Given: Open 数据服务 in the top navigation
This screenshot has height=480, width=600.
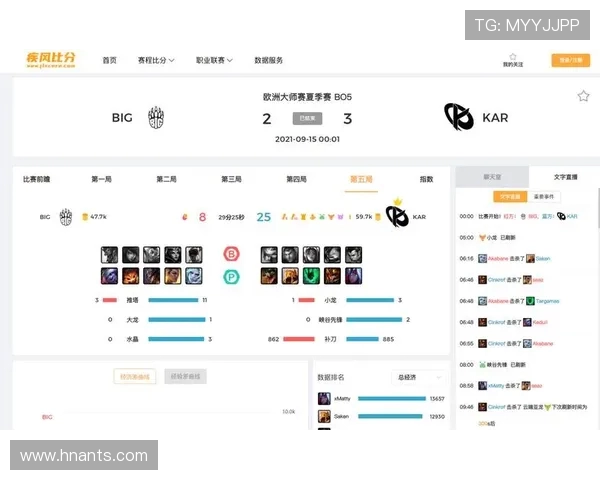Looking at the screenshot, I should coord(269,60).
